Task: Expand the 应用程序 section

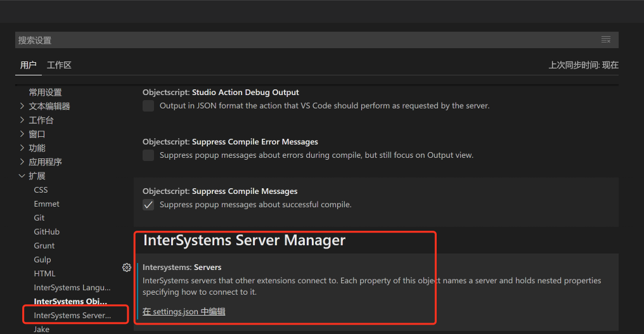Action: [x=22, y=162]
